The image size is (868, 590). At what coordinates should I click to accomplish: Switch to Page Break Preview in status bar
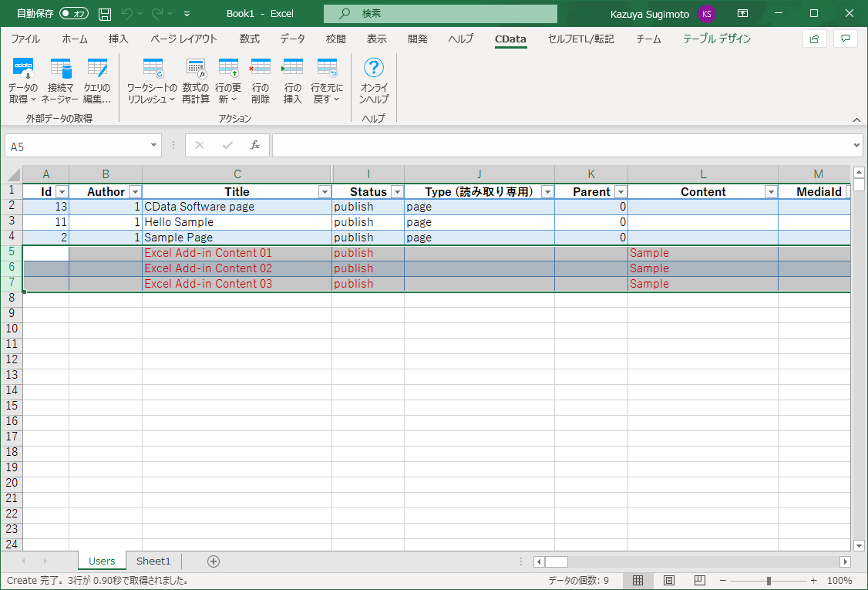pyautogui.click(x=700, y=581)
